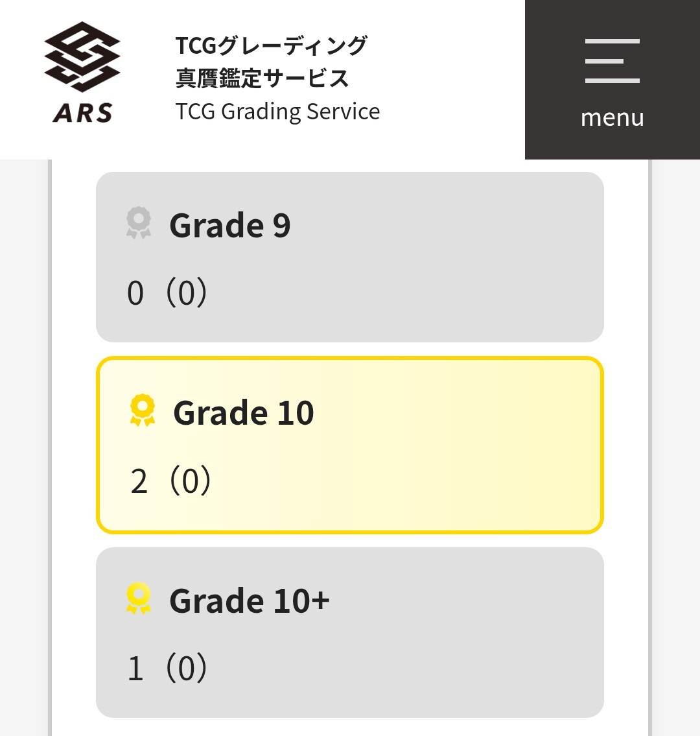Select the Grade 10 heading
The image size is (700, 736).
(x=244, y=413)
